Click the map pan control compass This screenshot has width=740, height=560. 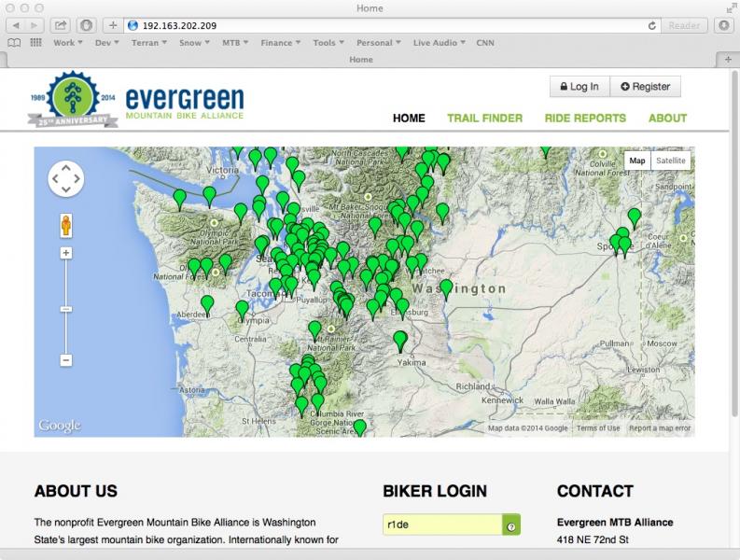pos(66,178)
